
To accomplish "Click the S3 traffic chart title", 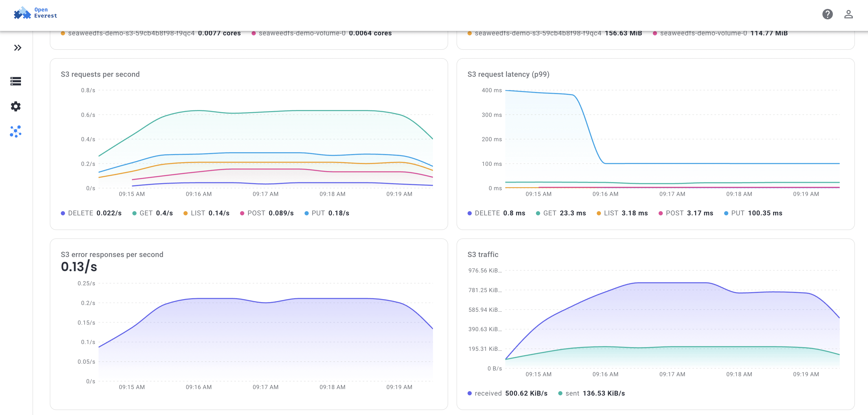I will (x=482, y=254).
